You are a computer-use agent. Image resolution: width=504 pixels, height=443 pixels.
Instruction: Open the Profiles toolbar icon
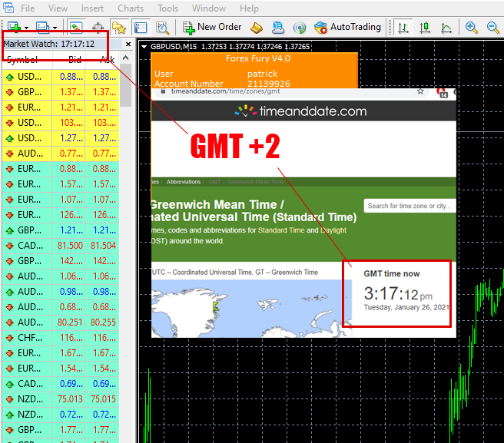tap(43, 28)
